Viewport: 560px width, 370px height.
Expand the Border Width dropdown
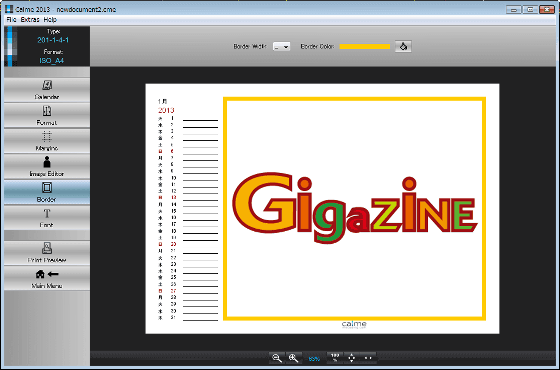[x=281, y=47]
